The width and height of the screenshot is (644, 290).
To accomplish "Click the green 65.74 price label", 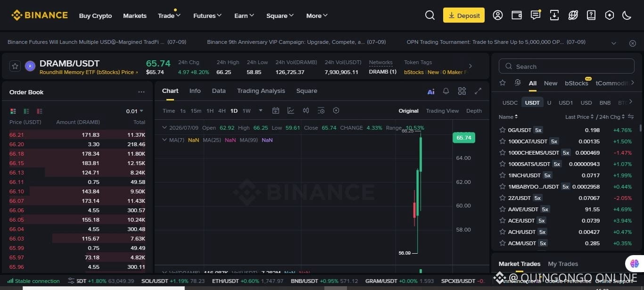I will point(463,138).
